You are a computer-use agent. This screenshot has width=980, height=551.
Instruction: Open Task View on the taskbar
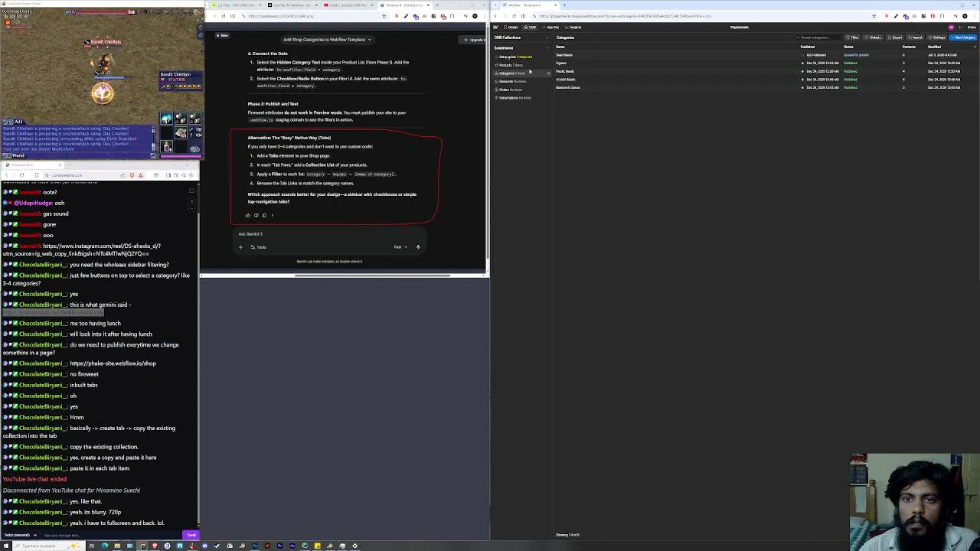click(x=92, y=546)
